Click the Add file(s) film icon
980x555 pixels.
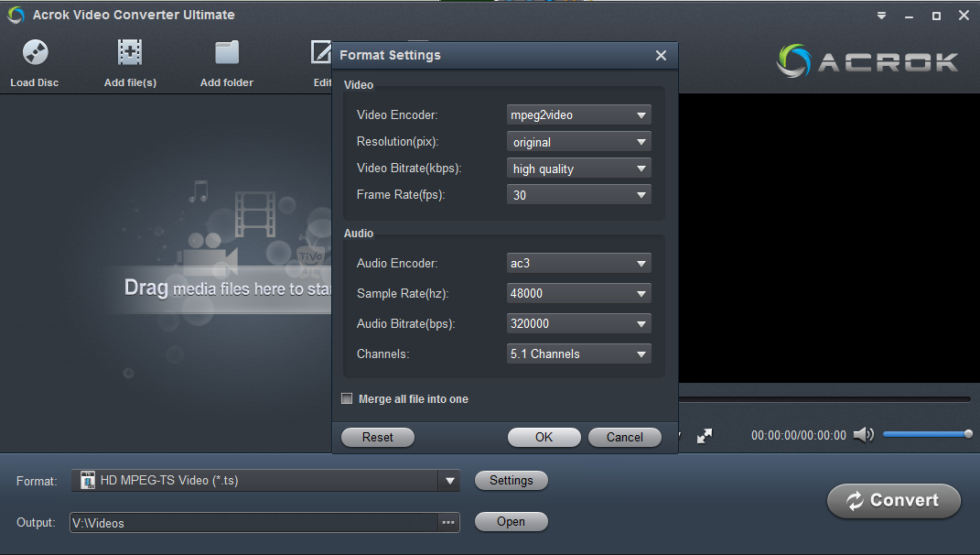click(130, 52)
